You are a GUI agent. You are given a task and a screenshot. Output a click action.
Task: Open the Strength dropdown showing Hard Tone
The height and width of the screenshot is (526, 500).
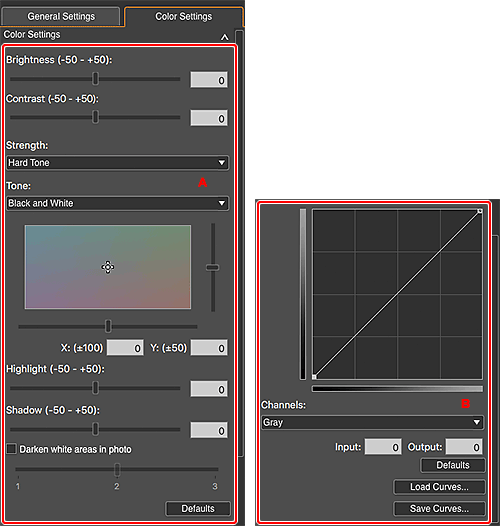117,163
